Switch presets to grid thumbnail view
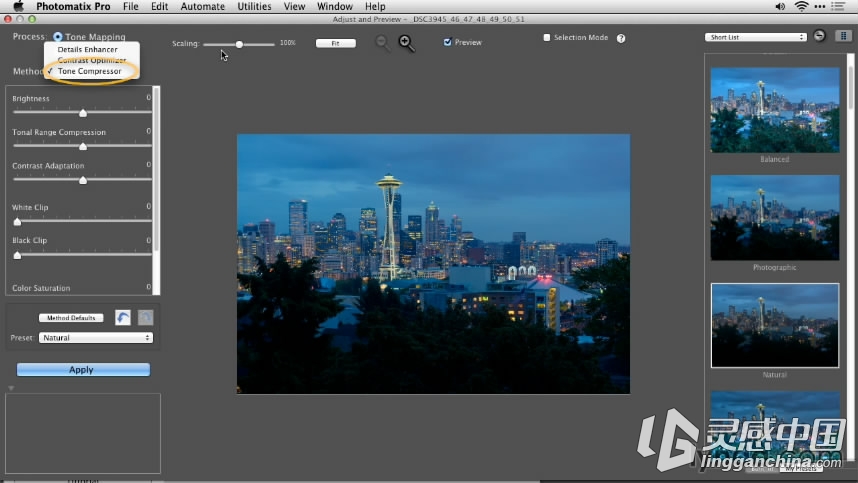The height and width of the screenshot is (483, 858). pos(843,36)
